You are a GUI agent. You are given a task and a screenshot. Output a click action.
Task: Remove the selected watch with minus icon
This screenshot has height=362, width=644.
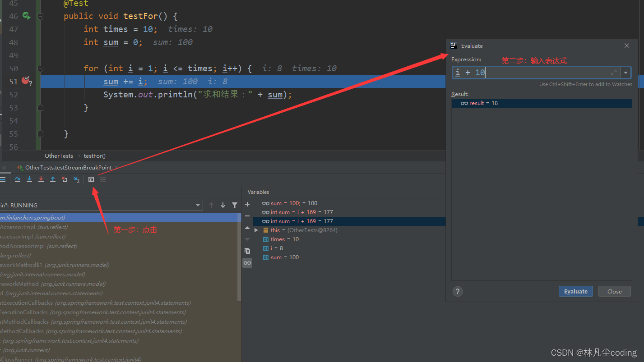[247, 216]
